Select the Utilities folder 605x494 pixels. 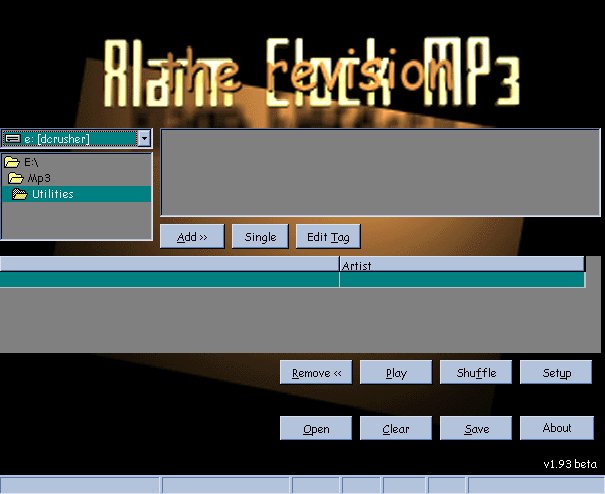76,194
